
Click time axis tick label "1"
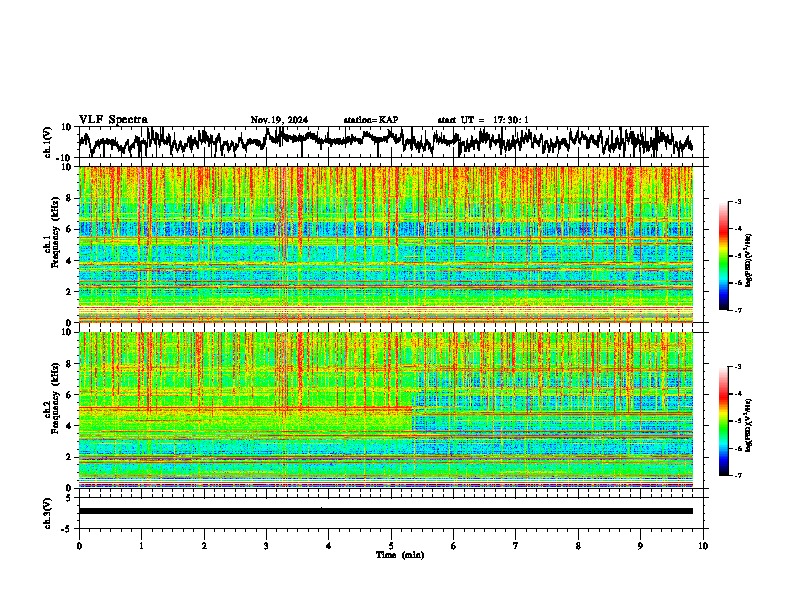pos(141,546)
